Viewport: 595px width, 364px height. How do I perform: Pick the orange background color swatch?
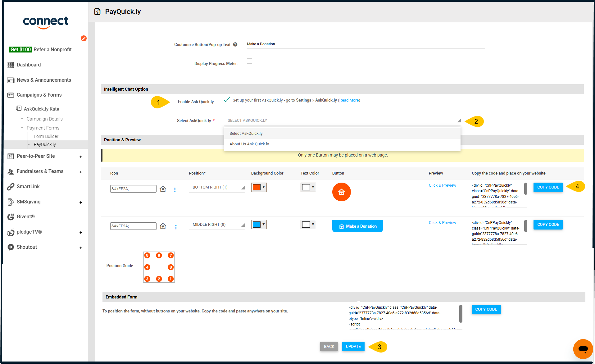[257, 187]
